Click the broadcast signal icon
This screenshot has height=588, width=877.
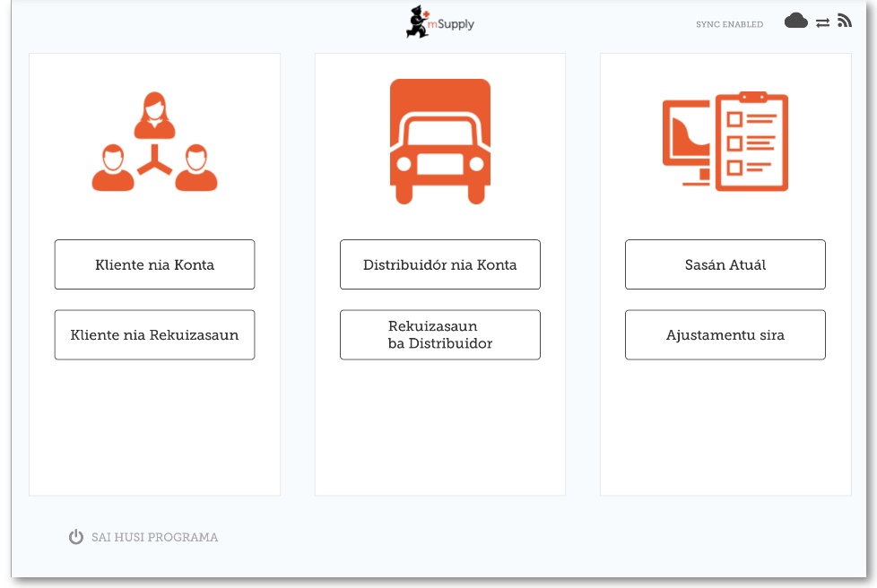click(x=844, y=21)
